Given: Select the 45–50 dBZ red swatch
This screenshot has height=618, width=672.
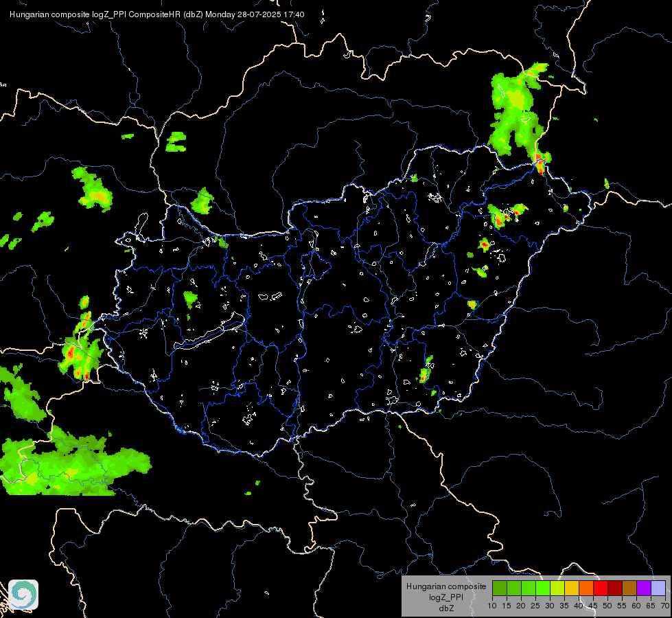Looking at the screenshot, I should click(601, 588).
